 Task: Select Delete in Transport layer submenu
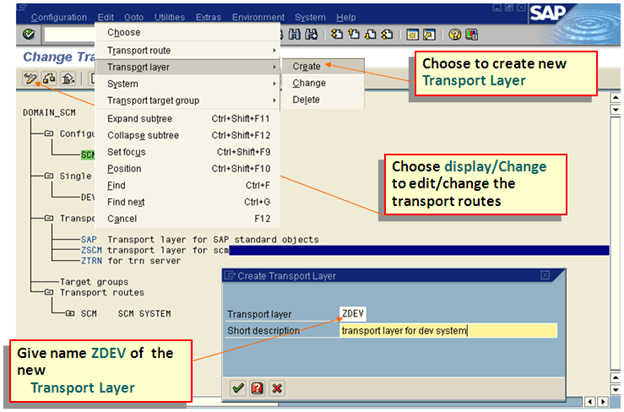tap(322, 100)
